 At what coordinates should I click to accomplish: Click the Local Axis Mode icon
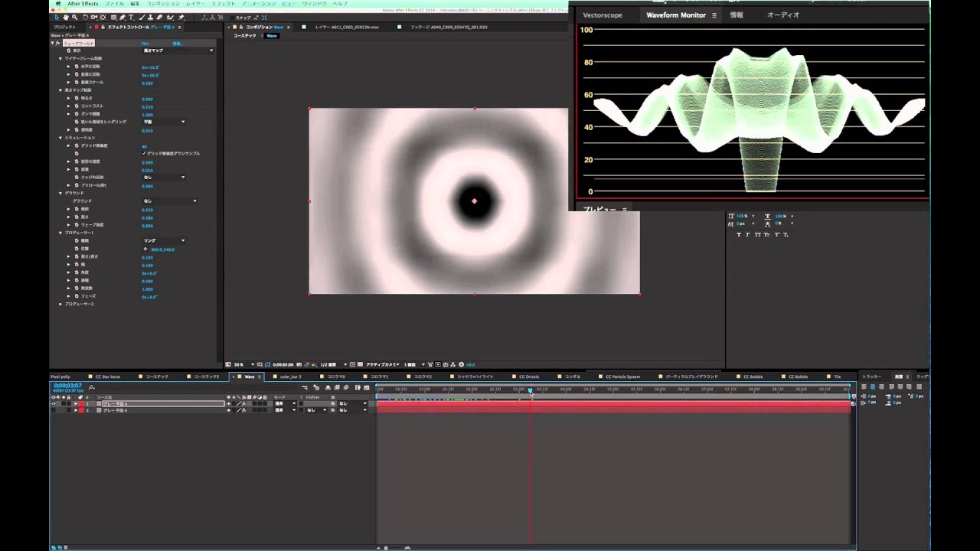click(204, 17)
